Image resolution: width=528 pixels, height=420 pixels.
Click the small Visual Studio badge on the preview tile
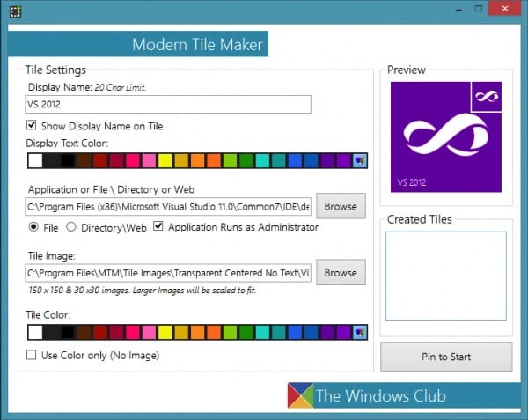487,97
